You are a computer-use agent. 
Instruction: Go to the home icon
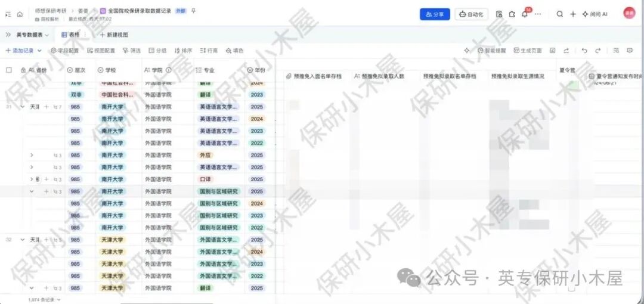[20, 14]
